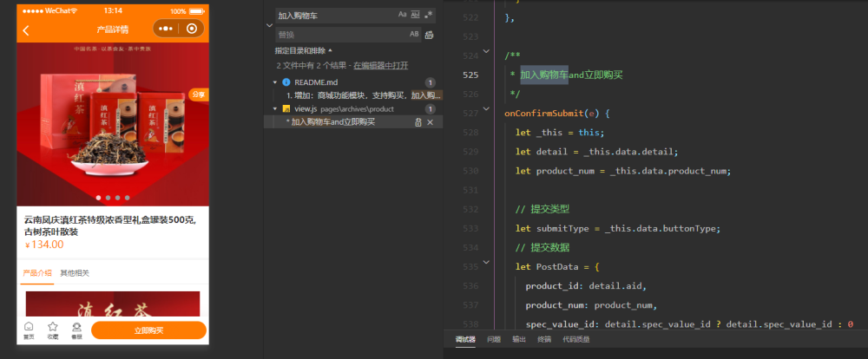Click product_id: detail.aid on line 536
The width and height of the screenshot is (868, 359).
click(586, 286)
